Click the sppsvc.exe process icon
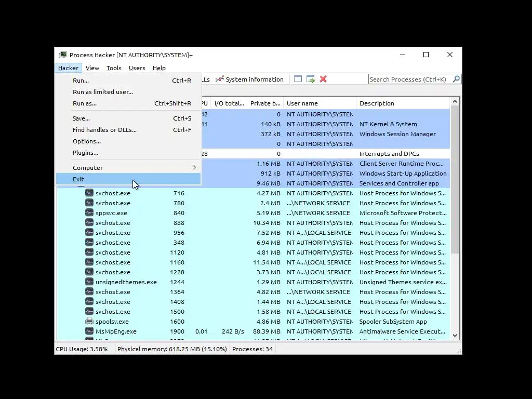Screen dimensions: 532x399 [89, 212]
